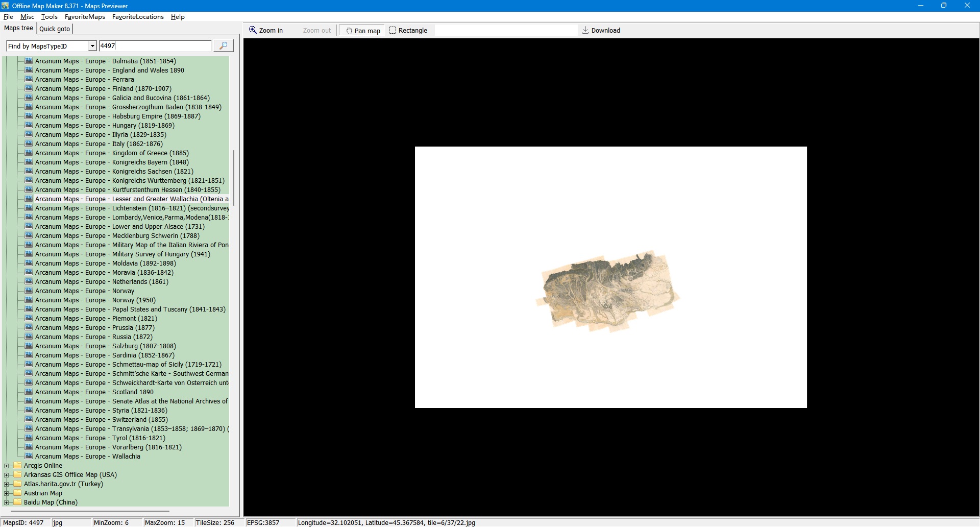This screenshot has height=527, width=980.
Task: Open the FavoriteMaps menu
Action: pyautogui.click(x=85, y=17)
